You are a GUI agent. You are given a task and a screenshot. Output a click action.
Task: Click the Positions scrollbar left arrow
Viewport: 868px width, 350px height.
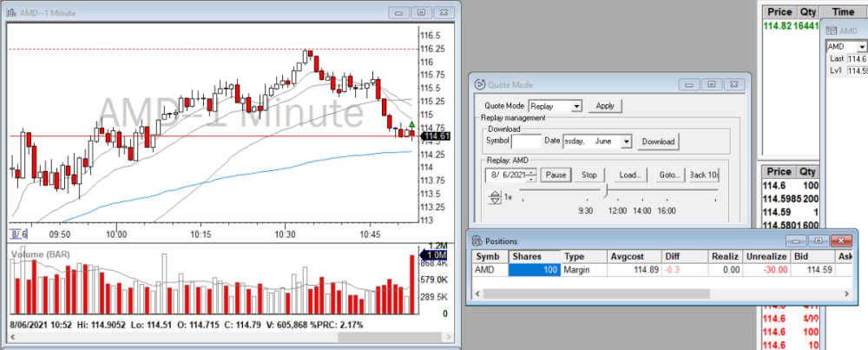click(477, 294)
